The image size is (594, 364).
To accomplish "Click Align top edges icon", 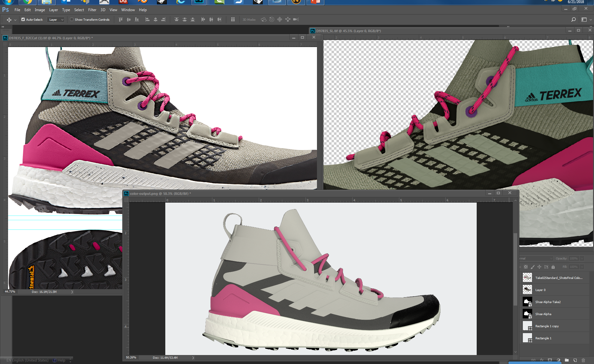I will point(121,19).
